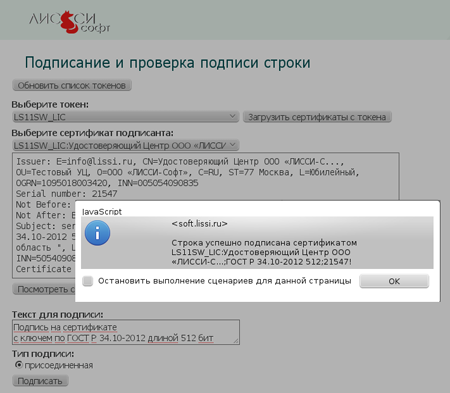Select the 'присоединенная' signature type radio
Screen dimensions: 450x393
point(19,365)
